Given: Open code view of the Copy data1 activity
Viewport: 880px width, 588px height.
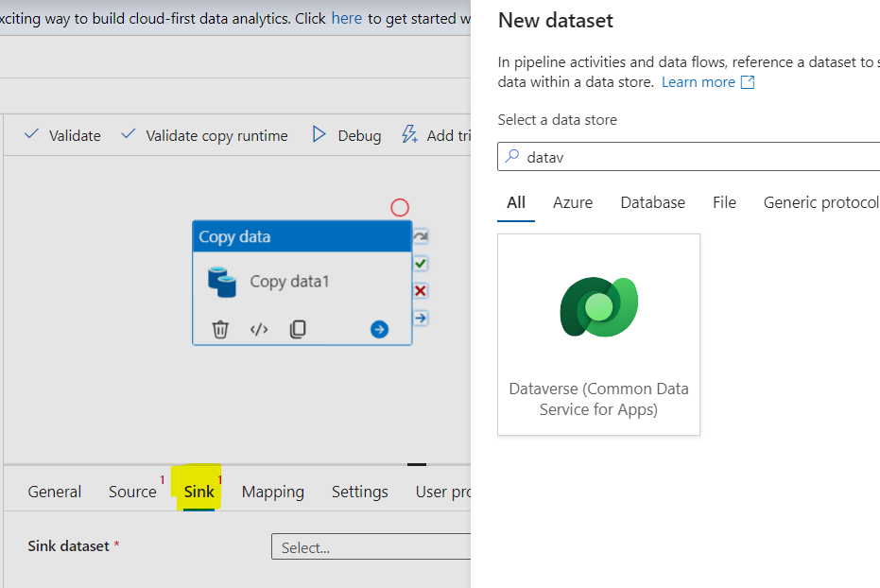Looking at the screenshot, I should pos(259,330).
